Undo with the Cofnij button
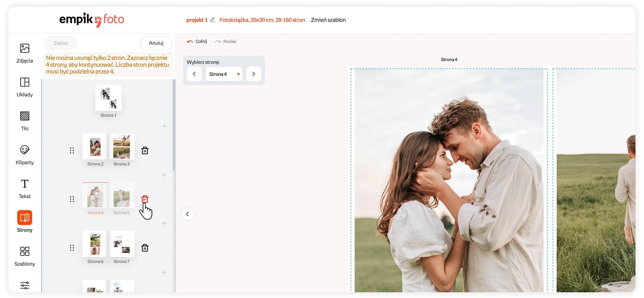 click(x=197, y=41)
